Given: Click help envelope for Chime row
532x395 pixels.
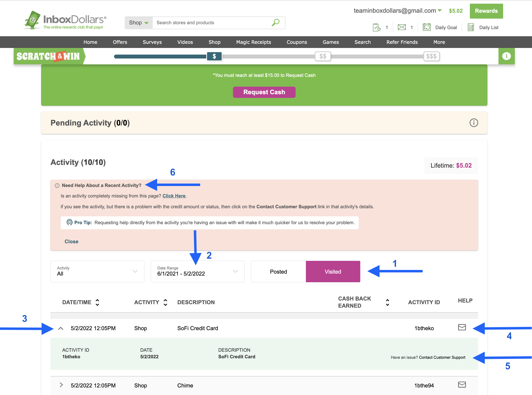Looking at the screenshot, I should (x=462, y=385).
